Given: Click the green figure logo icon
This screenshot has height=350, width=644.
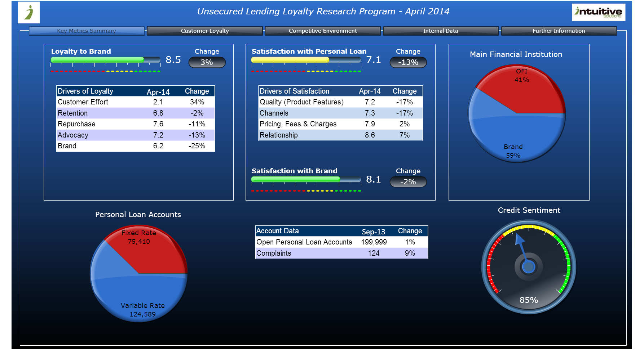Looking at the screenshot, I should pos(29,12).
